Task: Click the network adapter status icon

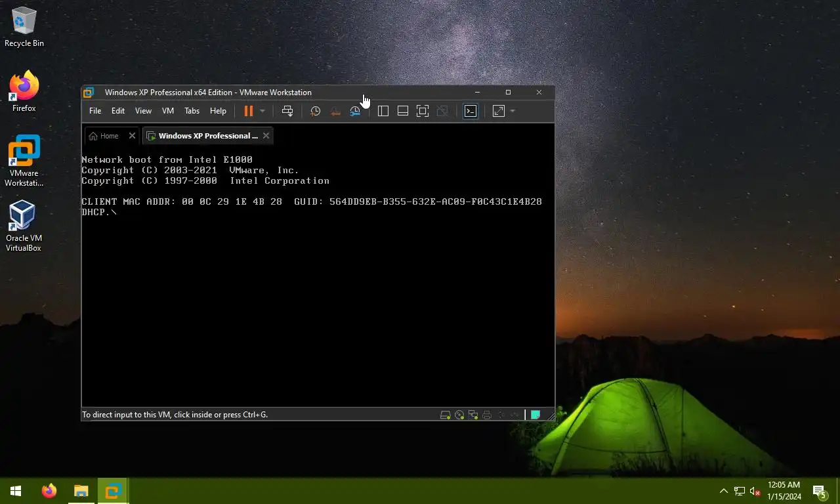Action: tap(473, 415)
